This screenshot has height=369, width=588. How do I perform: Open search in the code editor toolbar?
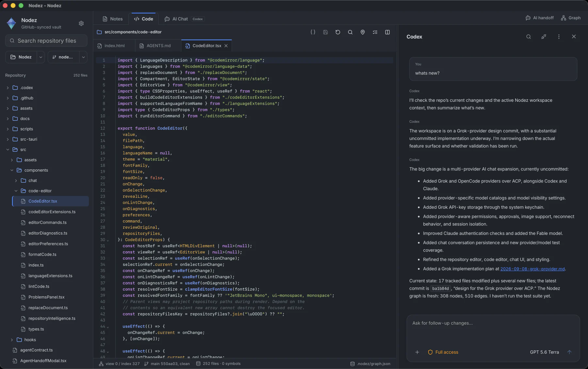350,32
